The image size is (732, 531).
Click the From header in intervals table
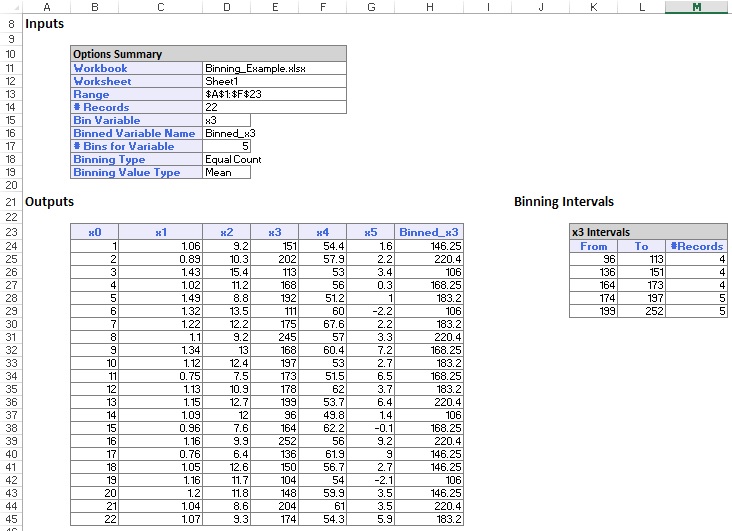[x=593, y=246]
